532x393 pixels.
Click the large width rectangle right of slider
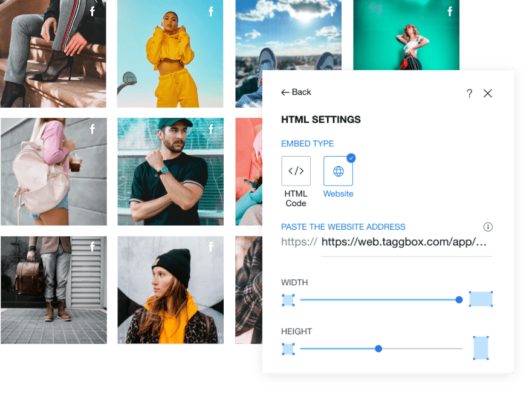[x=481, y=299]
